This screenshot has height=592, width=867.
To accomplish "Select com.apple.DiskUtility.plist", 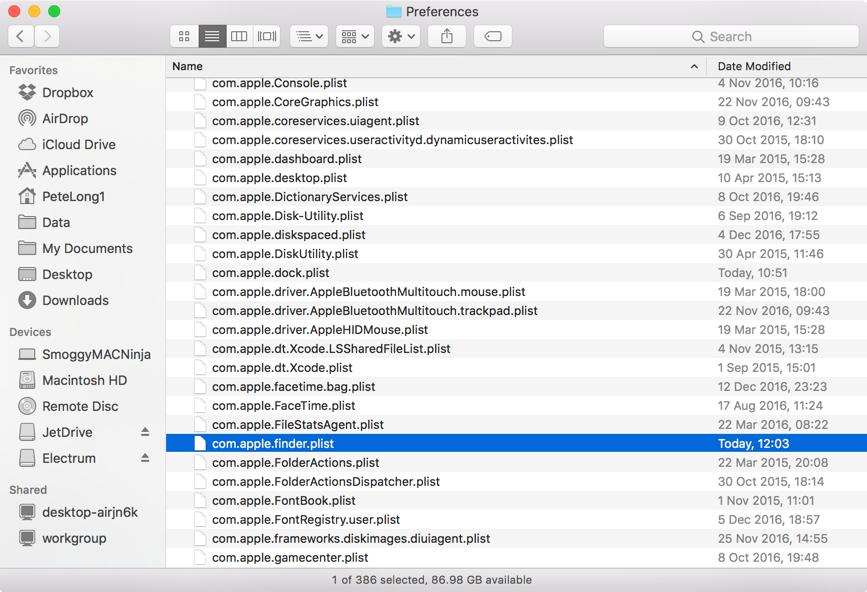I will click(x=516, y=254).
